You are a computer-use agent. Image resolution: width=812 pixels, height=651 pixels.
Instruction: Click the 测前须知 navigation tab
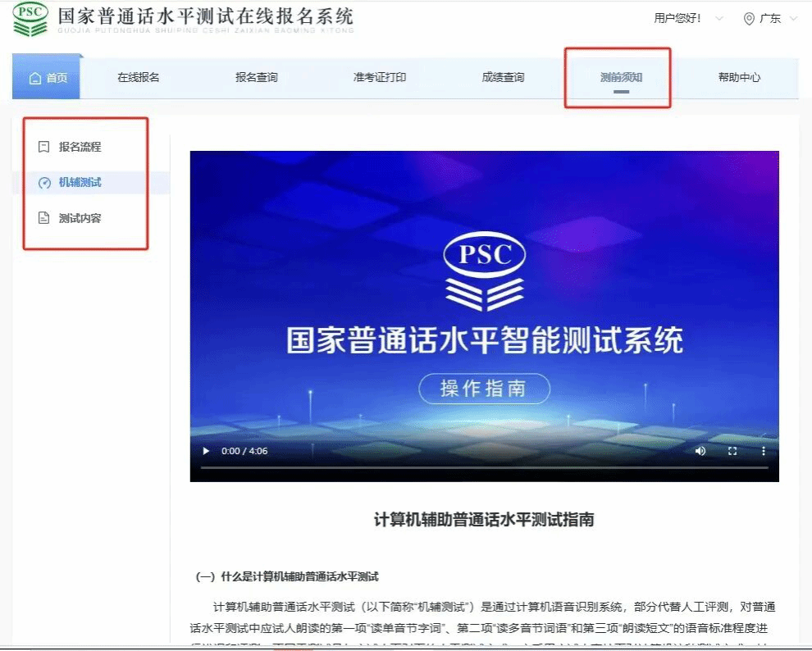621,78
